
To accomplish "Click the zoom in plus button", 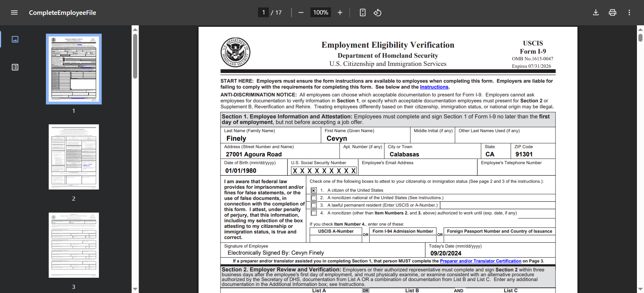I will tap(340, 13).
